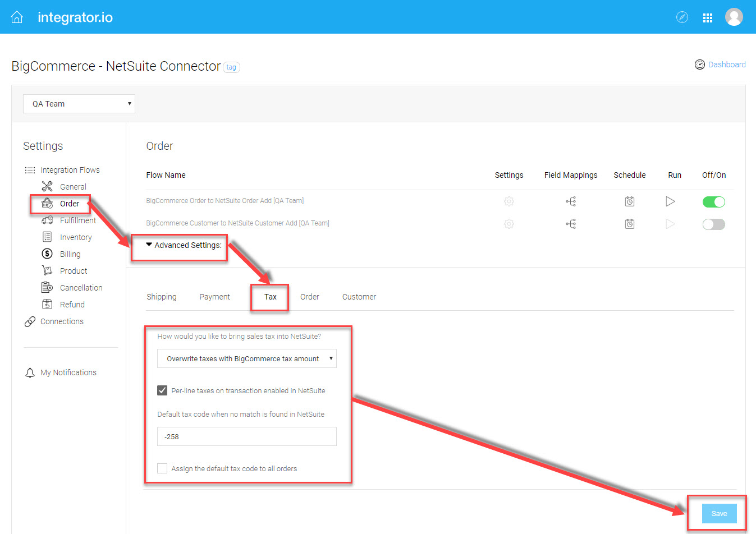Open the Dashboard link
The image size is (756, 534).
[x=727, y=65]
